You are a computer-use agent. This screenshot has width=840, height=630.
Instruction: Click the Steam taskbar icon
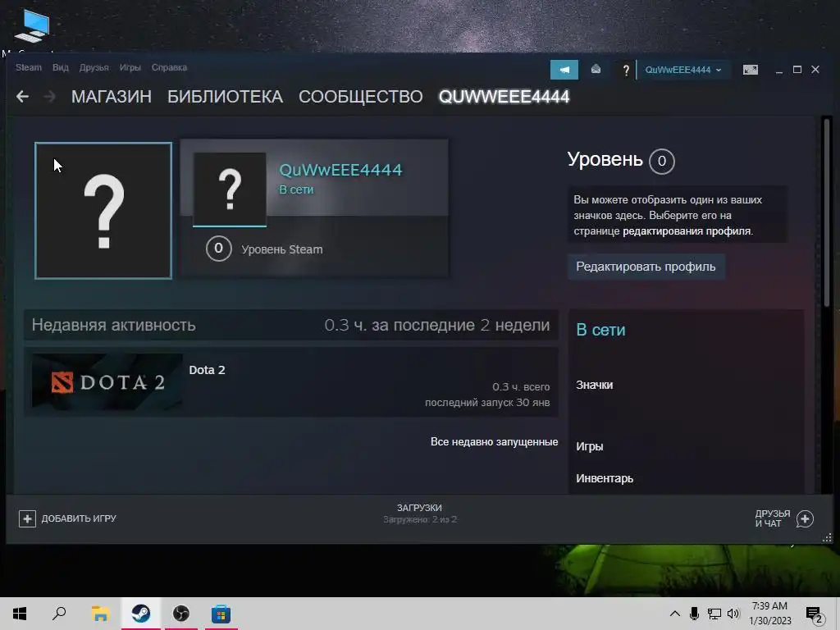click(x=141, y=614)
